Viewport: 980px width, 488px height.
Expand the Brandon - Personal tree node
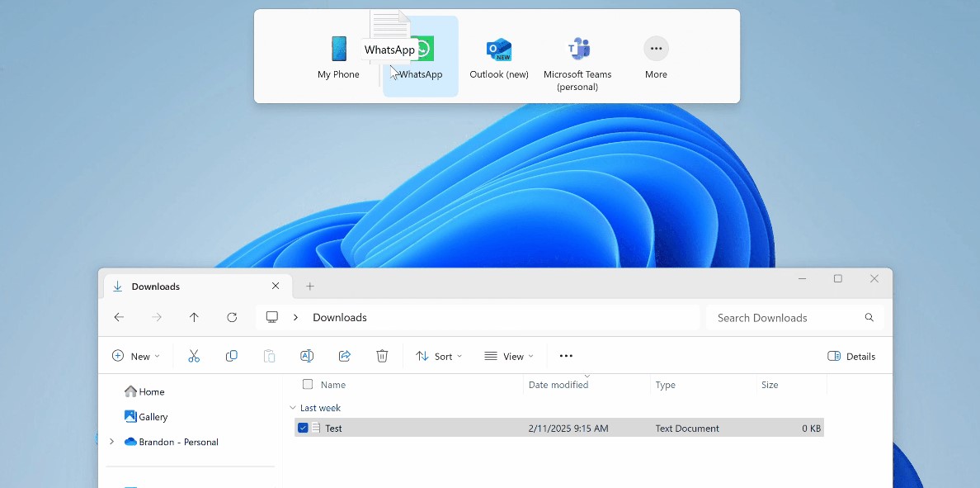[111, 442]
